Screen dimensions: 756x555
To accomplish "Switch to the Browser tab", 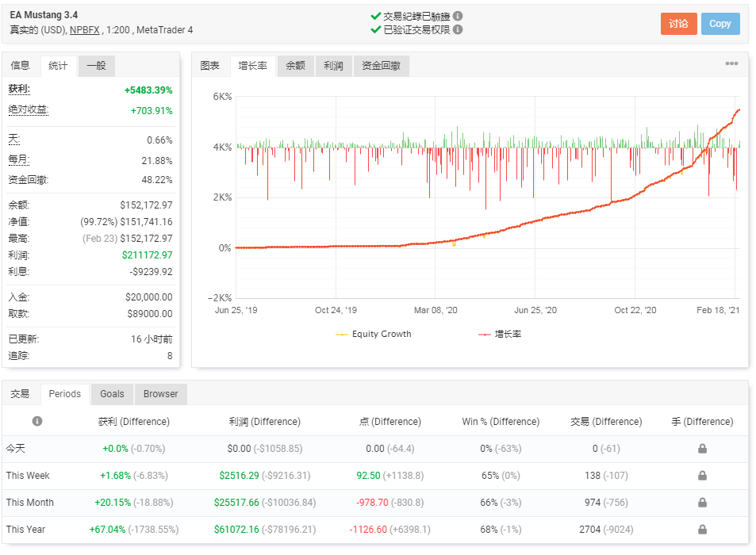I will pyautogui.click(x=160, y=393).
